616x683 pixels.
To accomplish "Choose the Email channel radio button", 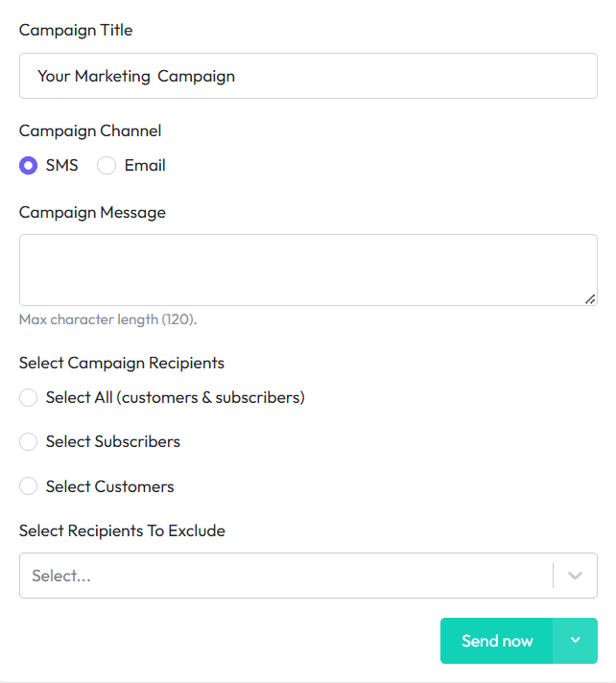I will coord(107,165).
